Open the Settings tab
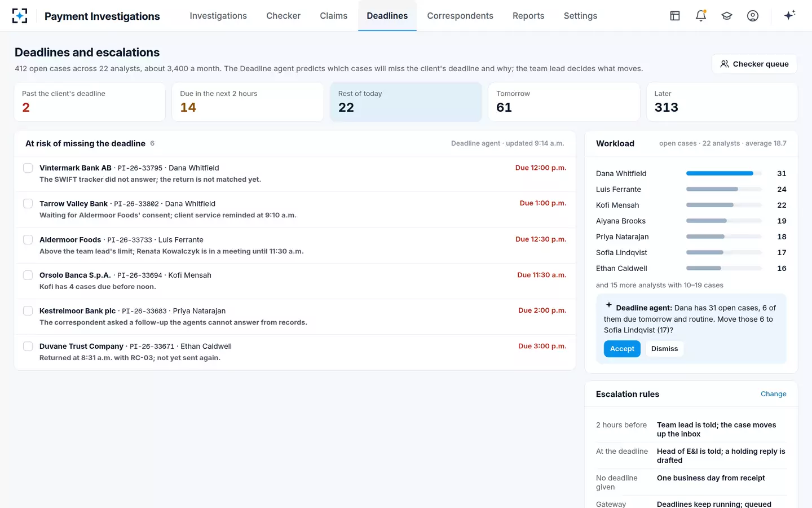This screenshot has height=508, width=812. pyautogui.click(x=580, y=16)
